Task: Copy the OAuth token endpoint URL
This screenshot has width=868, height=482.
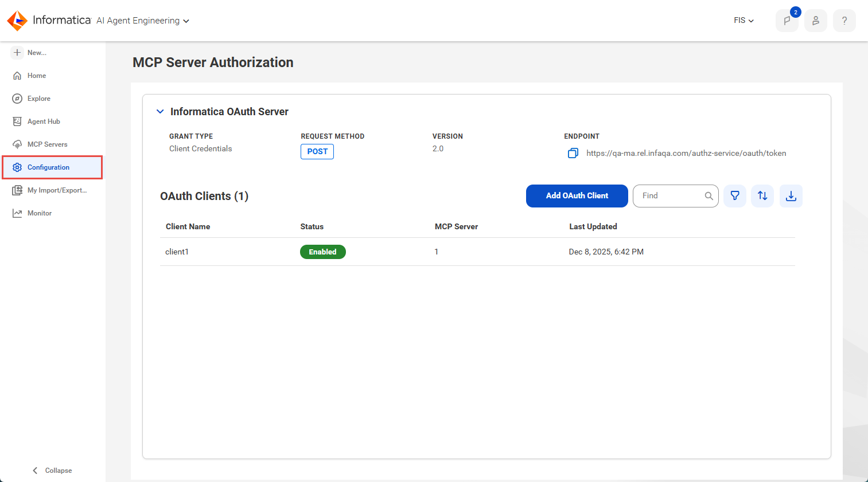Action: [x=573, y=153]
